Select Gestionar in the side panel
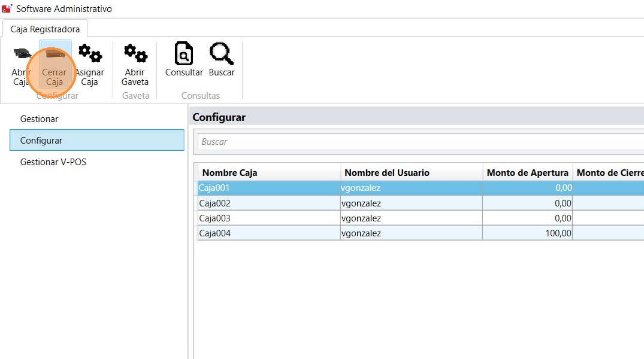This screenshot has height=359, width=644. pyautogui.click(x=40, y=119)
